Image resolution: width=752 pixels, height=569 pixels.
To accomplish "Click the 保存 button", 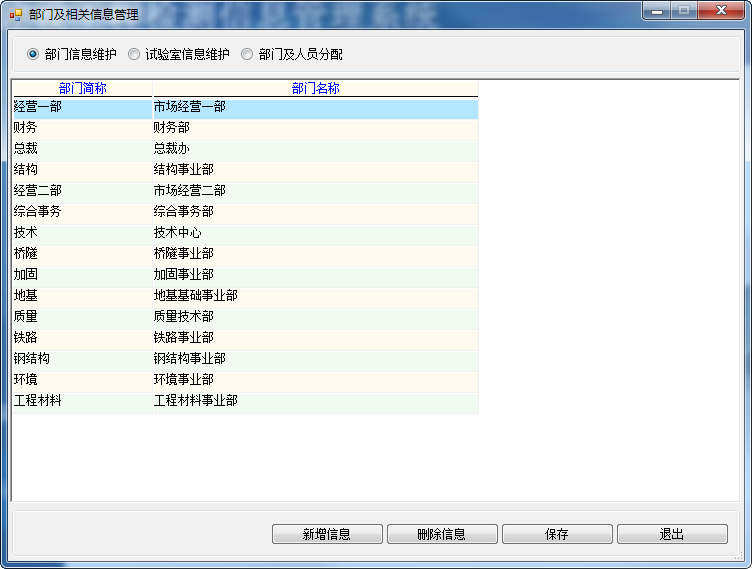I will [557, 534].
